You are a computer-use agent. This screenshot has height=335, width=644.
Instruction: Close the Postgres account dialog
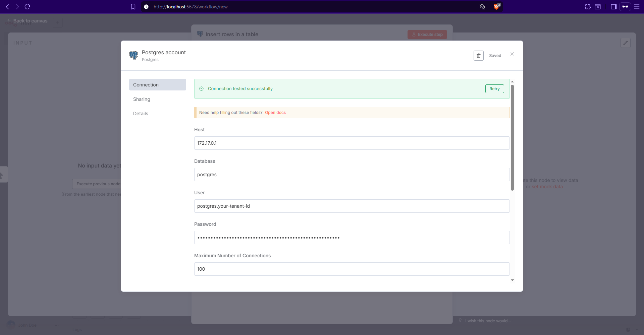[512, 54]
